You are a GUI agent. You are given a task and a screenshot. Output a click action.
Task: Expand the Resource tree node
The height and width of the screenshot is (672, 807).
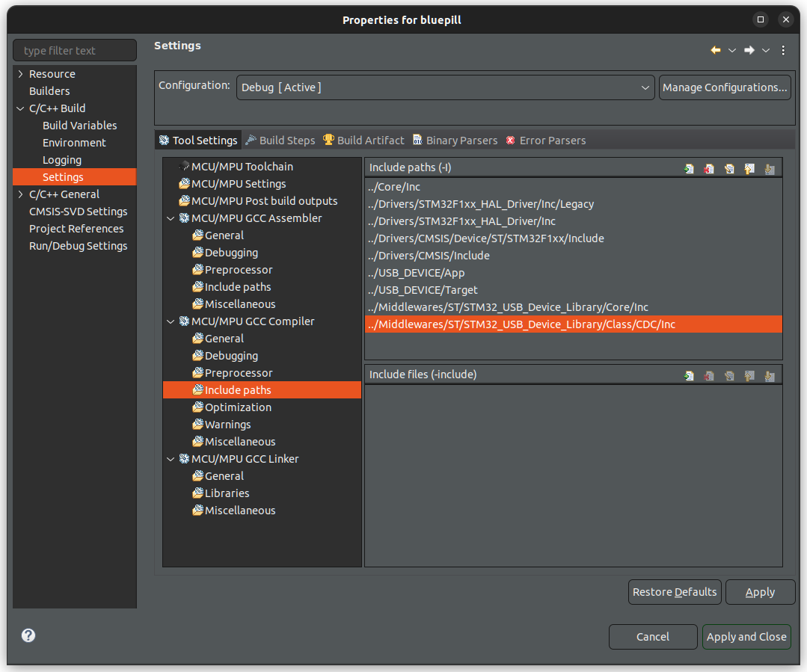[21, 74]
